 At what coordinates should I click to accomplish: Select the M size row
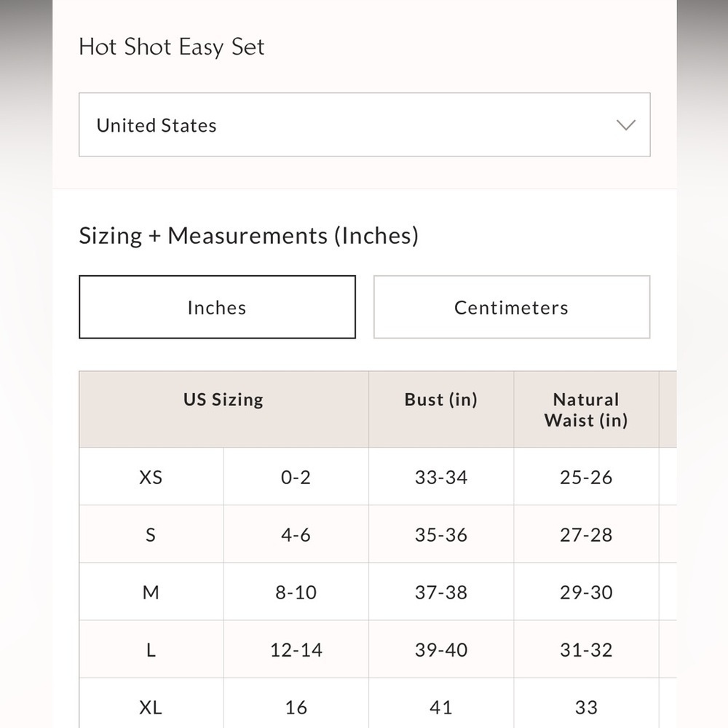(x=150, y=592)
